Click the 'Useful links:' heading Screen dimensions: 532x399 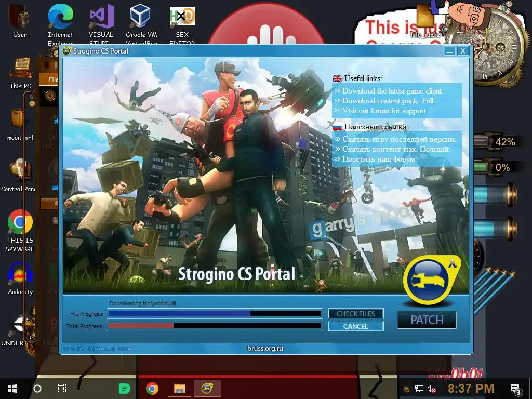(x=363, y=78)
